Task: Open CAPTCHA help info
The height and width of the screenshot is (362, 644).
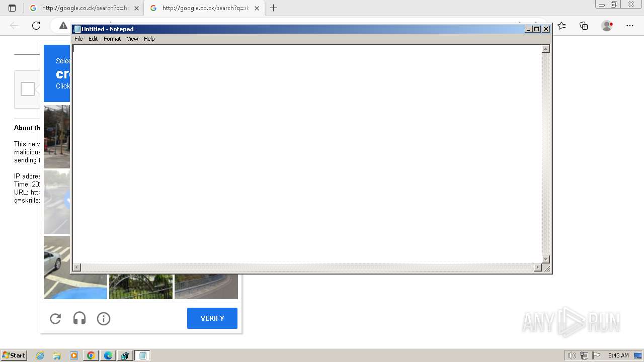Action: (104, 318)
